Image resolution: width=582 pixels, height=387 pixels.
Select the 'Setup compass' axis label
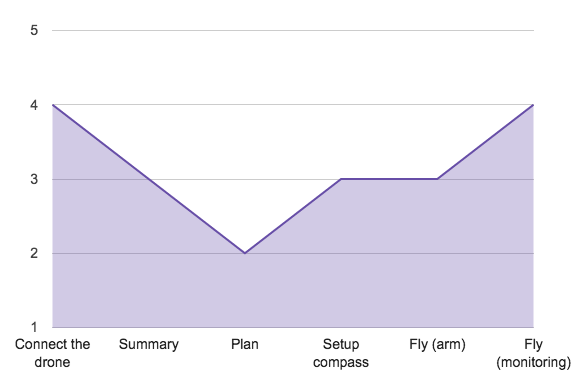point(341,353)
